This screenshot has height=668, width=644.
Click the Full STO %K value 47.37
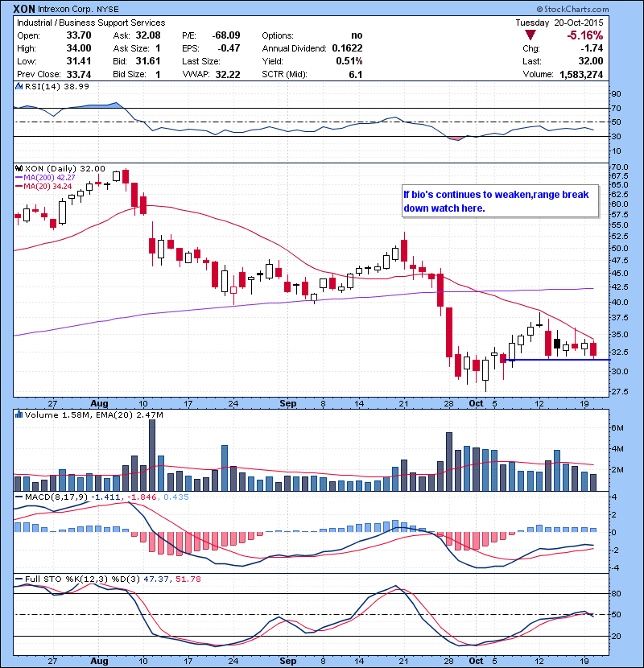tap(155, 579)
